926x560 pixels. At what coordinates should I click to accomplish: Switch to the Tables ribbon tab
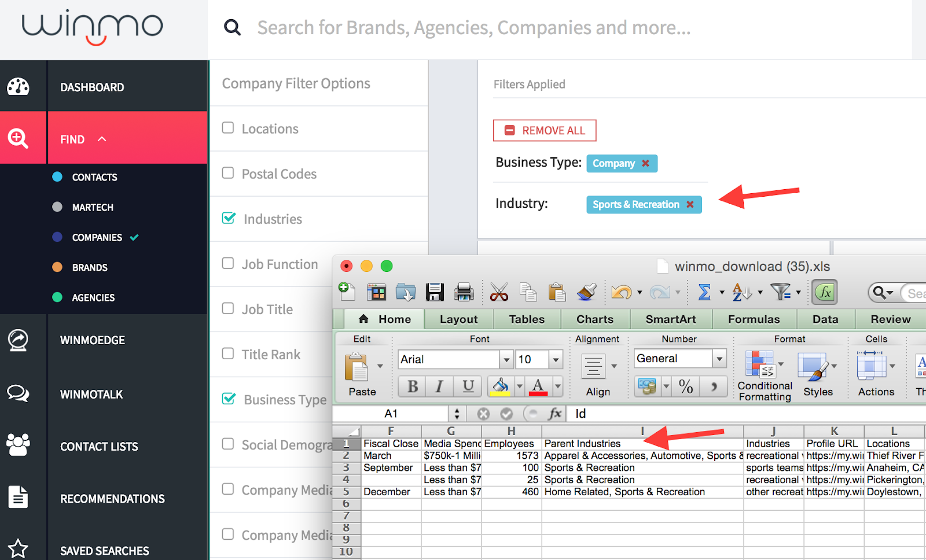click(527, 319)
